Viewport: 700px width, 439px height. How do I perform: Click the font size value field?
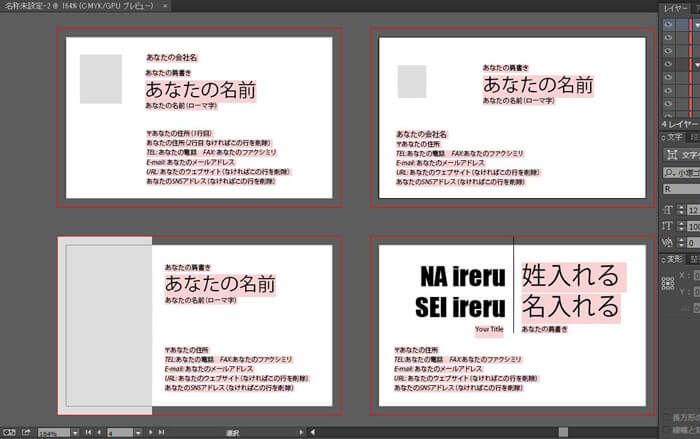pyautogui.click(x=693, y=210)
